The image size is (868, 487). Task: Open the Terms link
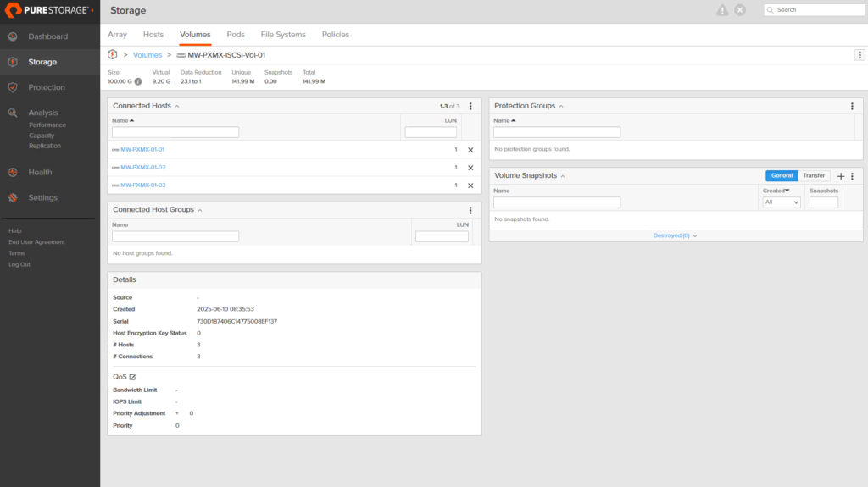coord(17,253)
